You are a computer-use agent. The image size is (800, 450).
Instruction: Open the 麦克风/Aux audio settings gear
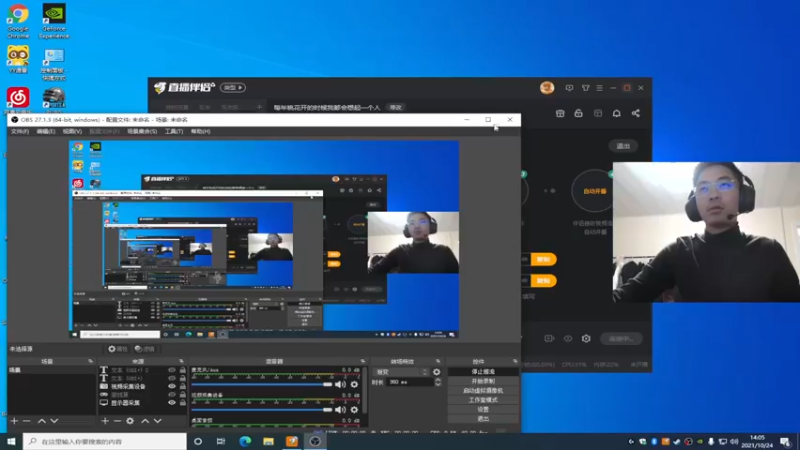click(x=354, y=384)
